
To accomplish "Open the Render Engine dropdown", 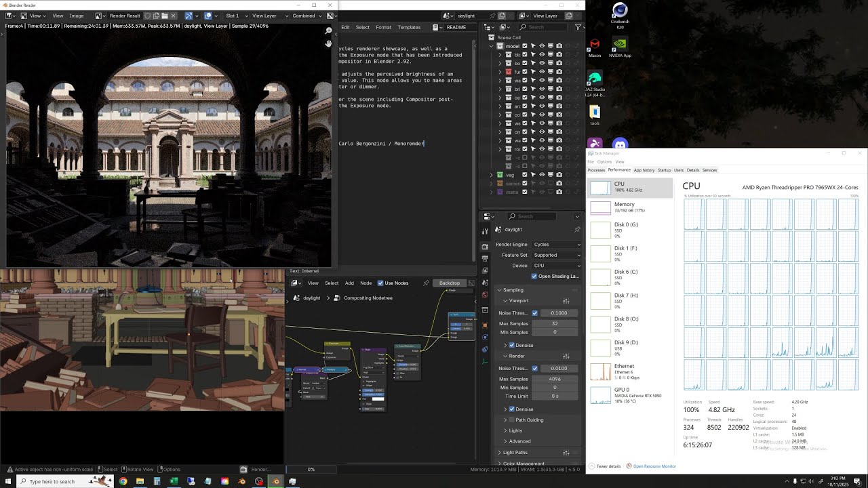I will pos(556,245).
